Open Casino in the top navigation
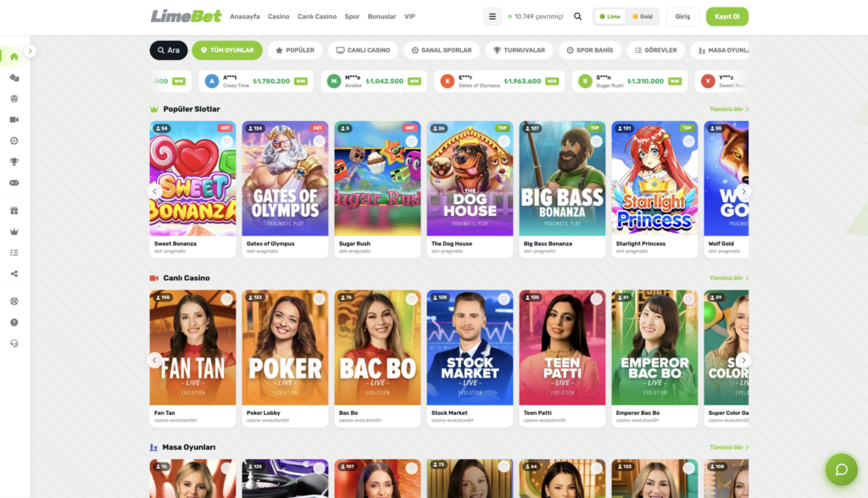The image size is (868, 498). [278, 17]
